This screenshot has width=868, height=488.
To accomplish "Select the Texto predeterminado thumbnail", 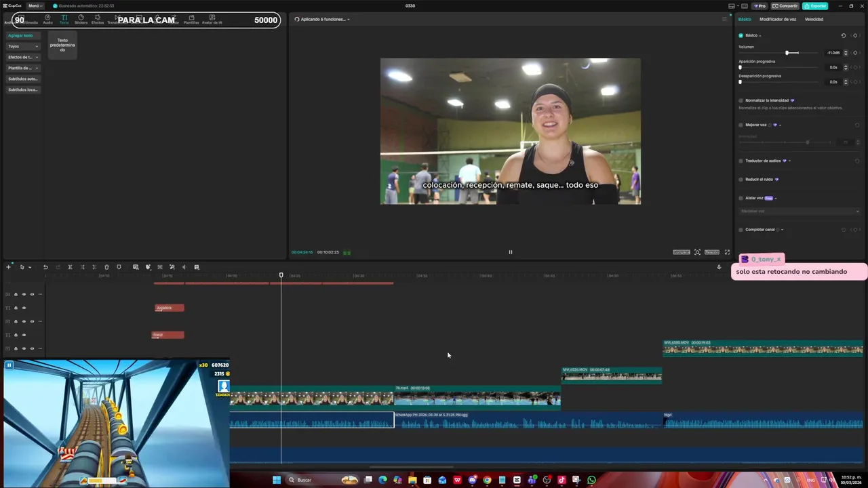I will 62,45.
